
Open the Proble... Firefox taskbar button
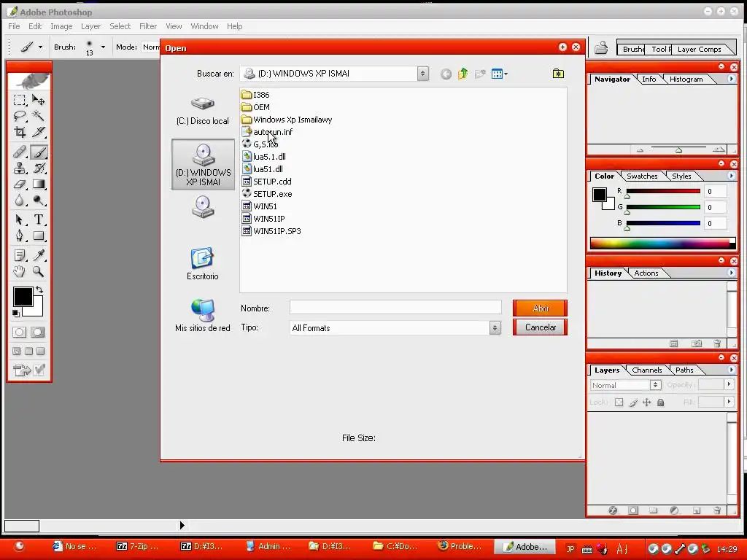point(460,547)
